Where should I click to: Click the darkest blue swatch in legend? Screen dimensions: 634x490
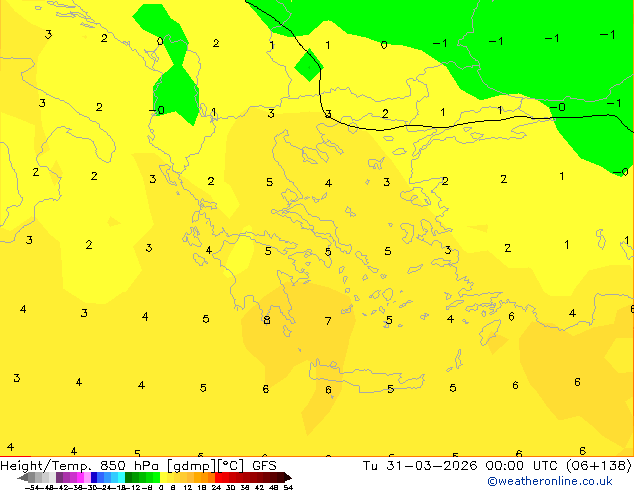click(x=94, y=477)
